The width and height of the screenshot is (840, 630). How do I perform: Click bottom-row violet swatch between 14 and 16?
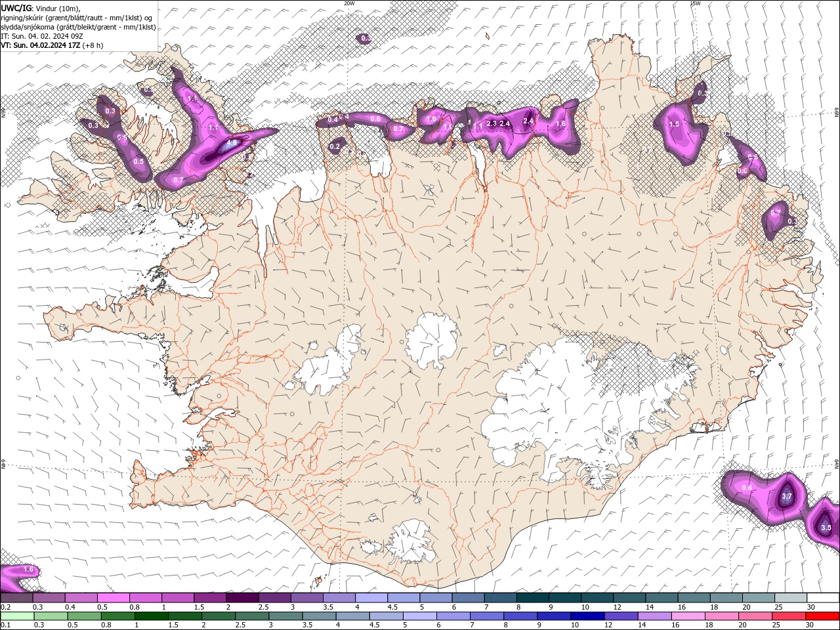point(654,616)
